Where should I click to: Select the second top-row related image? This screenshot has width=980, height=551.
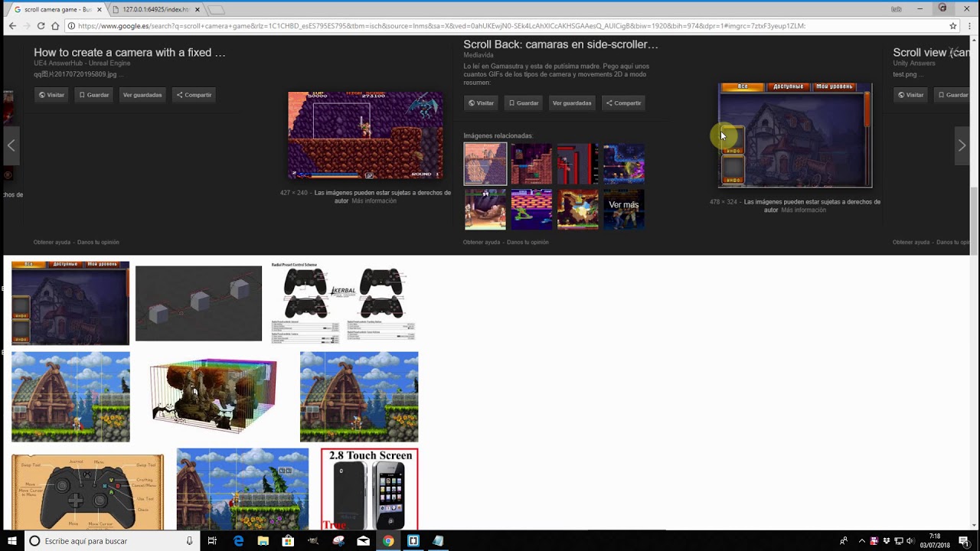(x=531, y=164)
